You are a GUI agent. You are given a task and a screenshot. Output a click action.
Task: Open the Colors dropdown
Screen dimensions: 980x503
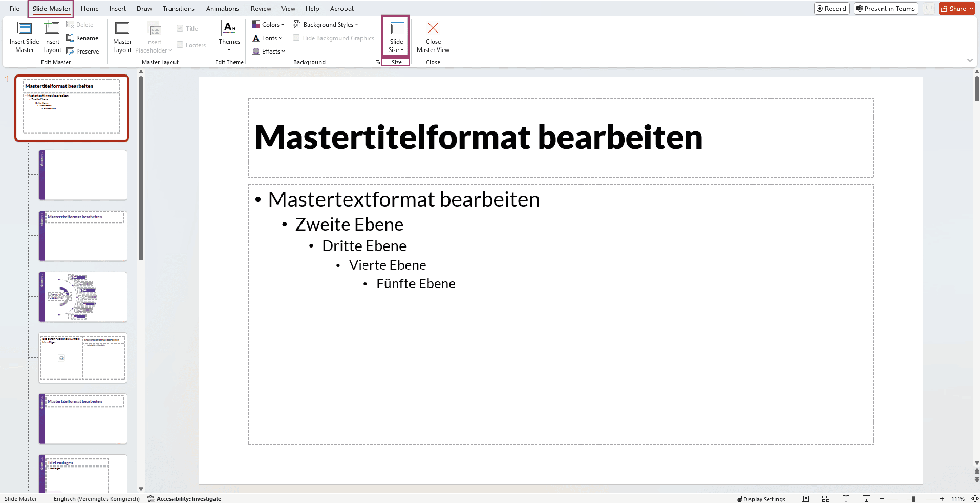[x=268, y=25]
